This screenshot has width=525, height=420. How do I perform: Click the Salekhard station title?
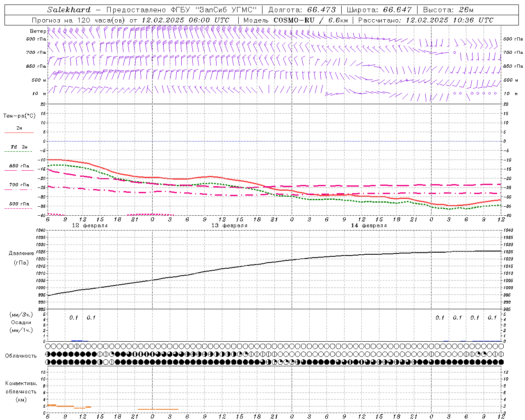(68, 10)
